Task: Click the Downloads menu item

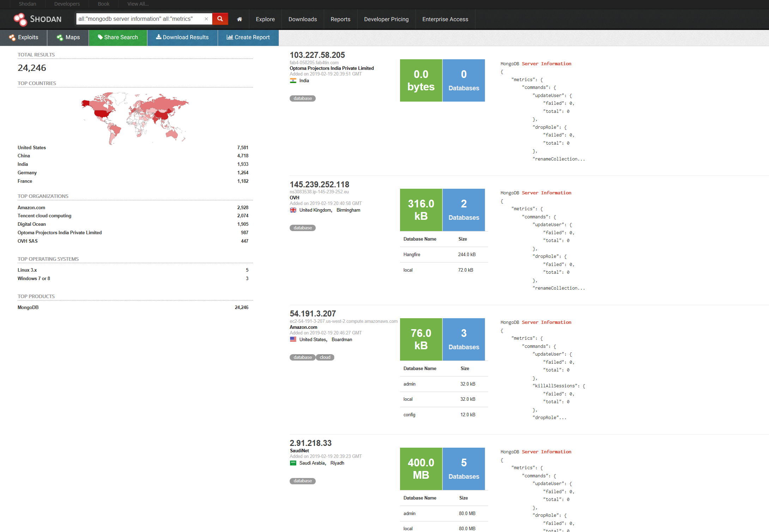Action: point(302,19)
